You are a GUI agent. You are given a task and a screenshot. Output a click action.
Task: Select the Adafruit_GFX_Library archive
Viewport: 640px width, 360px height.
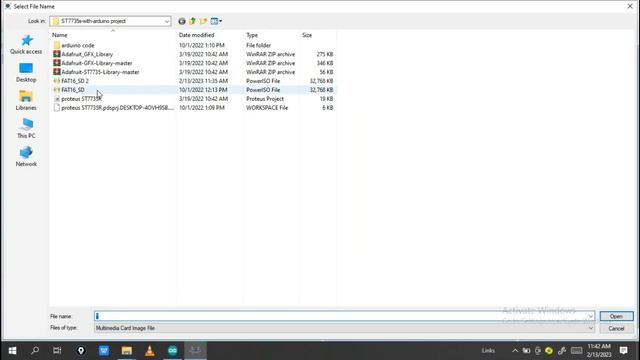point(87,54)
